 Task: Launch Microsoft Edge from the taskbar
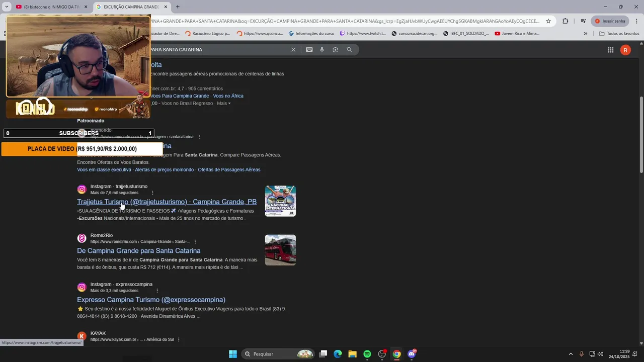pyautogui.click(x=338, y=354)
